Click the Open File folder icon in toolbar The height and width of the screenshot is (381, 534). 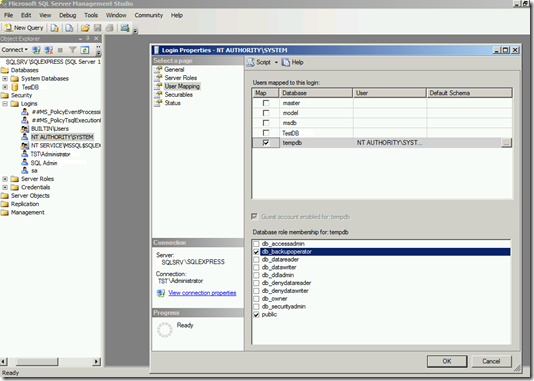point(85,28)
